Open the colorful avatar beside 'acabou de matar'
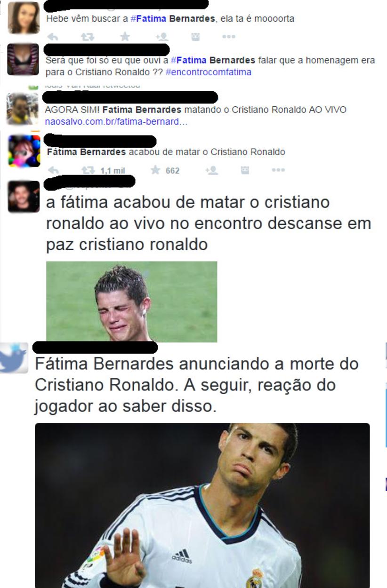This screenshot has height=588, width=387. (x=24, y=151)
